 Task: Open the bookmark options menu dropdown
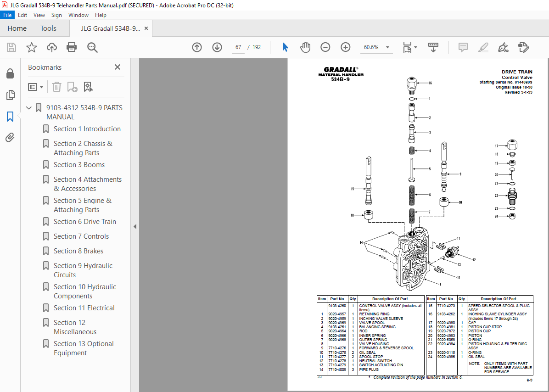tap(35, 87)
